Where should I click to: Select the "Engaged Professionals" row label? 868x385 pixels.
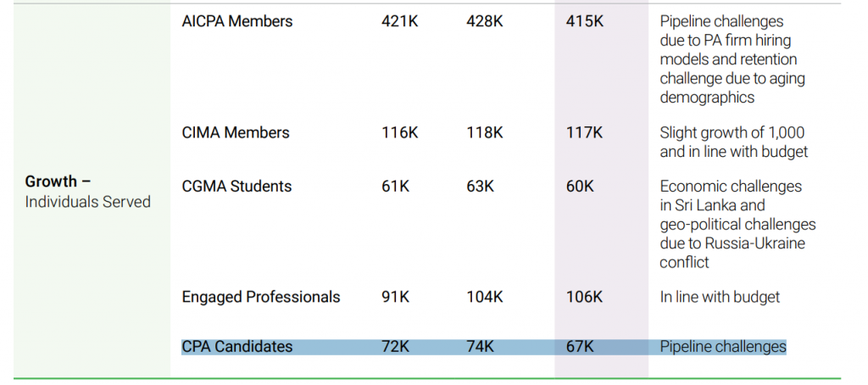261,298
